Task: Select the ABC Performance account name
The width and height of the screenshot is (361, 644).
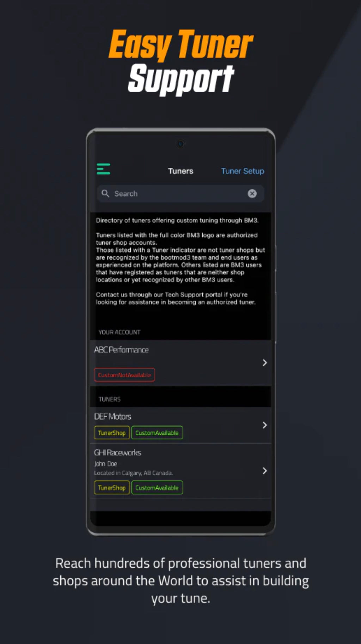Action: [121, 350]
